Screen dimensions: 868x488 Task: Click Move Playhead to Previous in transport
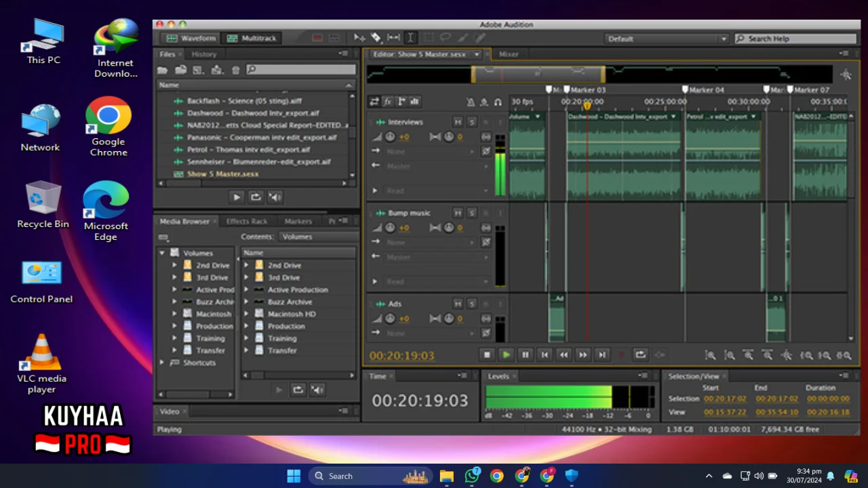(544, 354)
